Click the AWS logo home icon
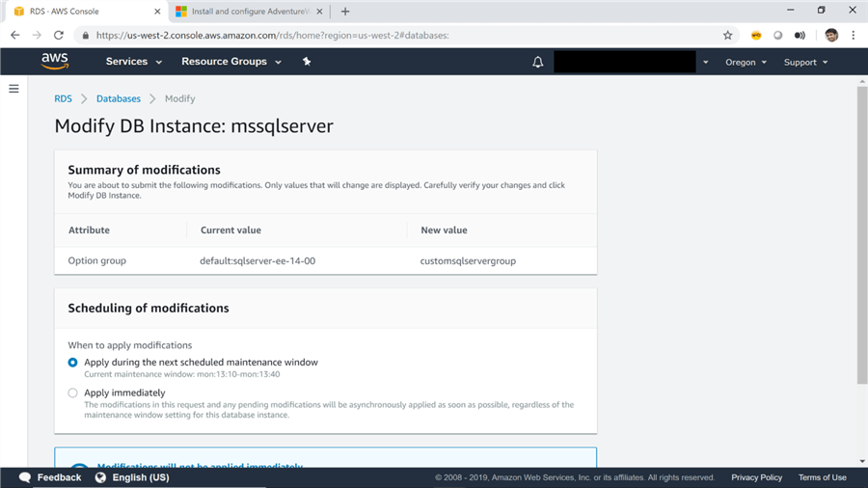The height and width of the screenshot is (488, 868). (55, 62)
